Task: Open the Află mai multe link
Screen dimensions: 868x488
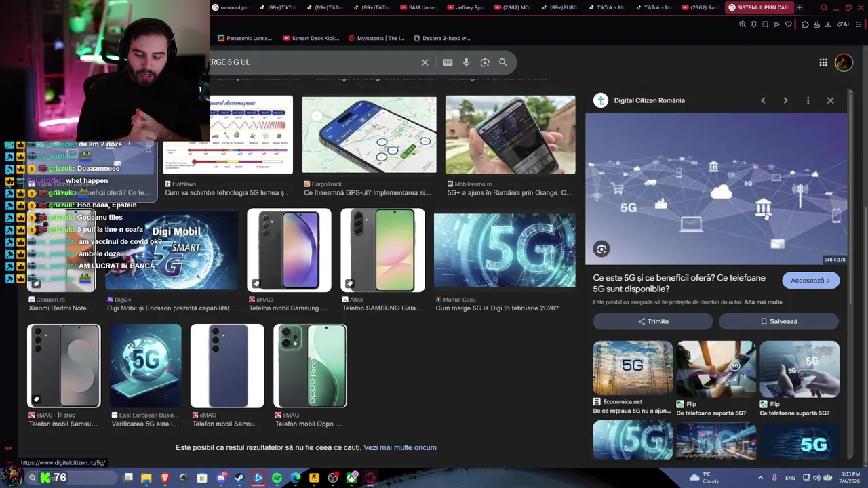Action: coord(763,302)
